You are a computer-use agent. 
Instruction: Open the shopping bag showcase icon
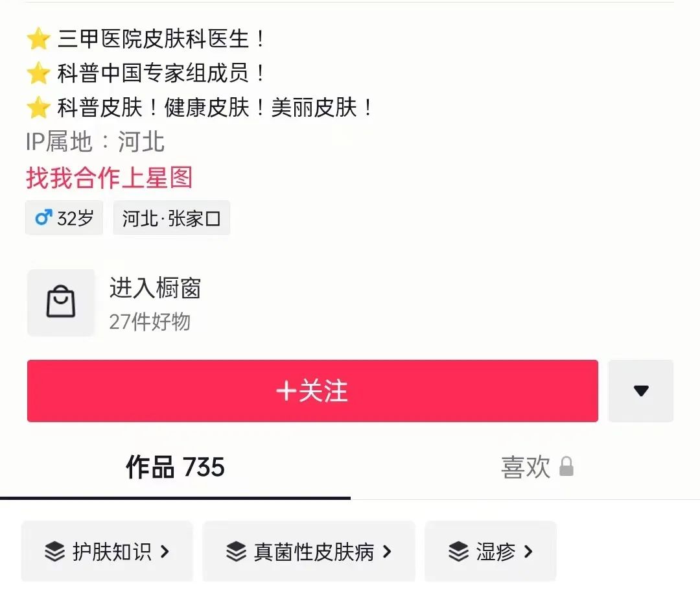tap(61, 302)
